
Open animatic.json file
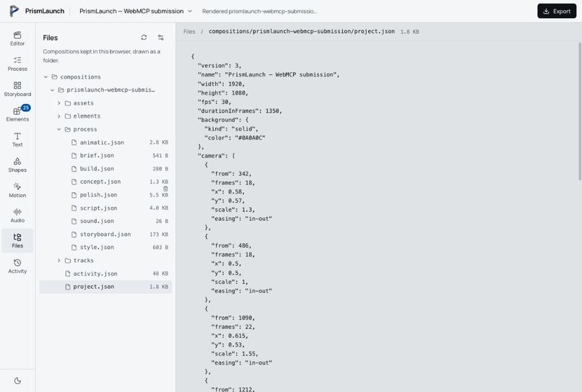tap(105, 142)
